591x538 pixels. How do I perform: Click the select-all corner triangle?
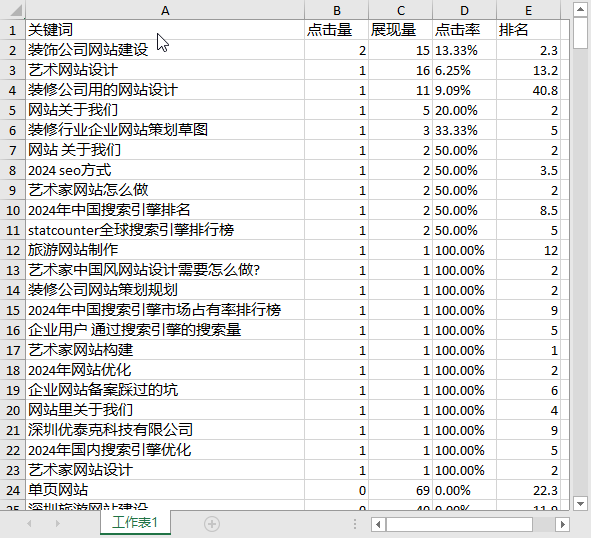[15, 10]
